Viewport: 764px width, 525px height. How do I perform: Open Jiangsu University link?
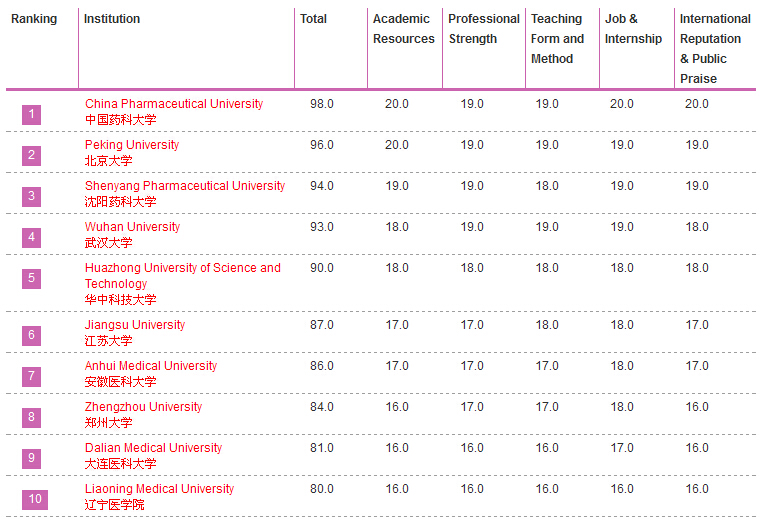135,325
